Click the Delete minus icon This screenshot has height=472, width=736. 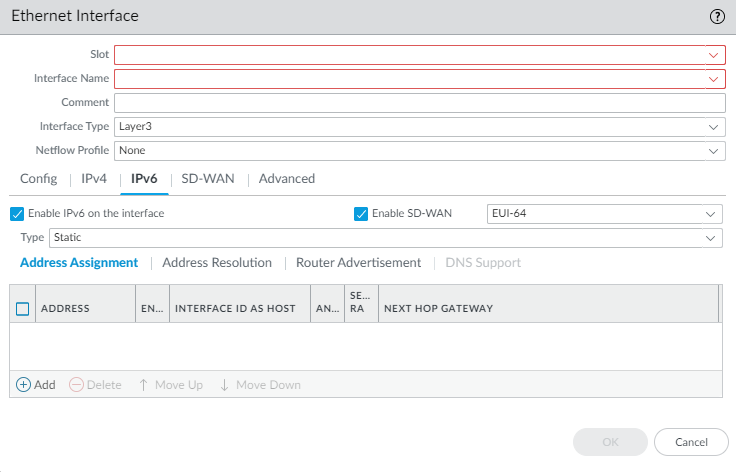[76, 385]
